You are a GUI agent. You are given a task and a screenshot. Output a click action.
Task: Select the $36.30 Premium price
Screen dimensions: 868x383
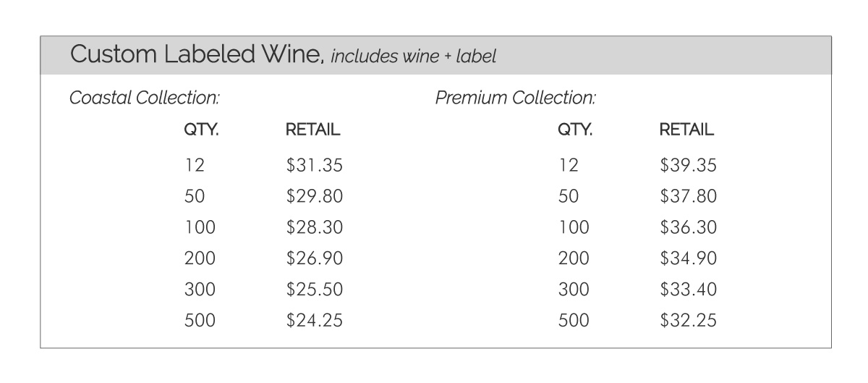688,227
